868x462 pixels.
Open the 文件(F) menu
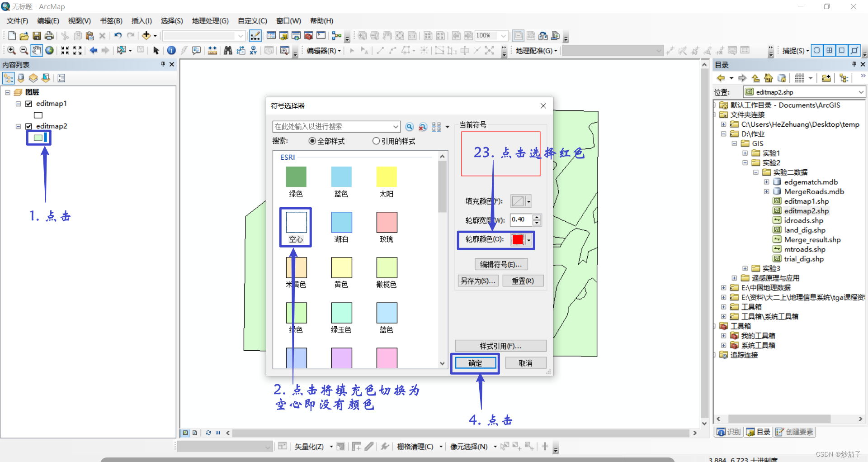point(17,21)
